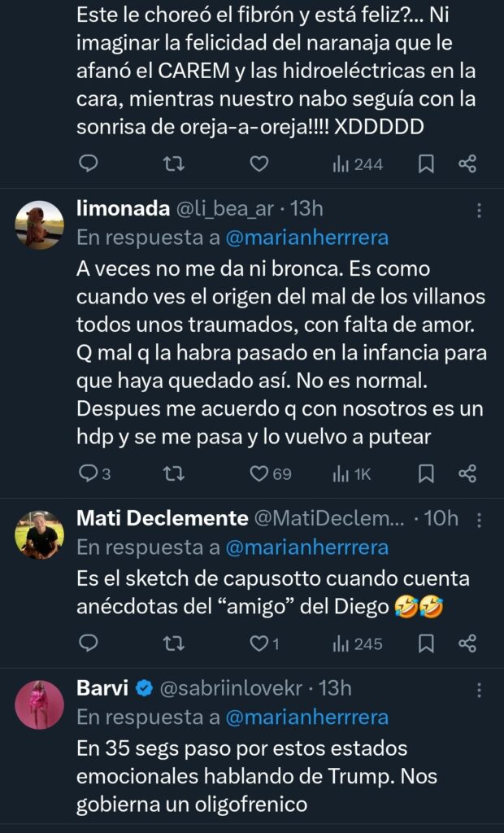Open @marianherrrera link in limonada's reply

306,238
